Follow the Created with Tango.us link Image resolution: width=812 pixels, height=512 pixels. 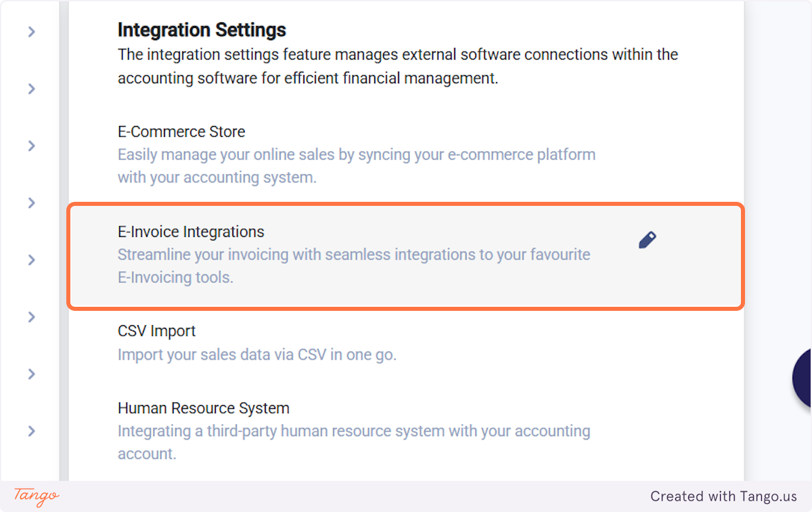pyautogui.click(x=723, y=496)
